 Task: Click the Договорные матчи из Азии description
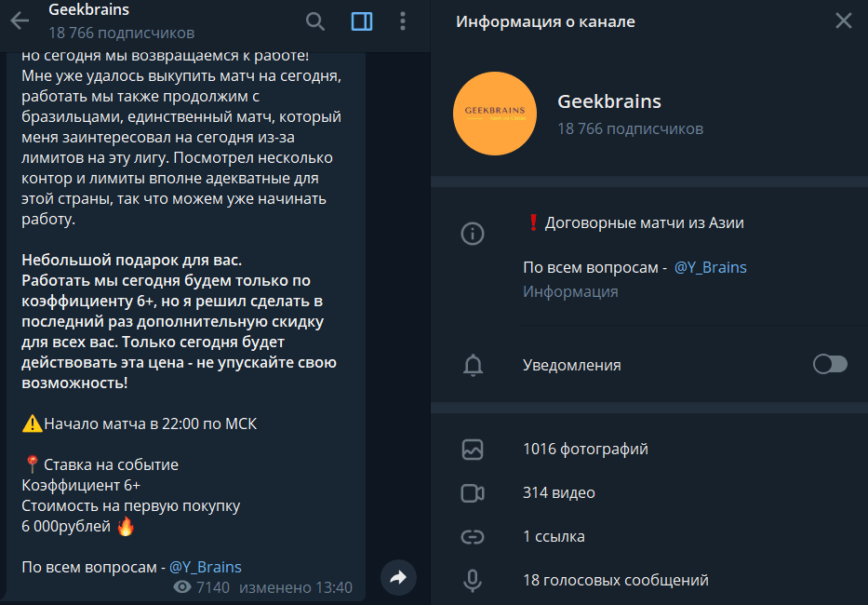click(645, 222)
